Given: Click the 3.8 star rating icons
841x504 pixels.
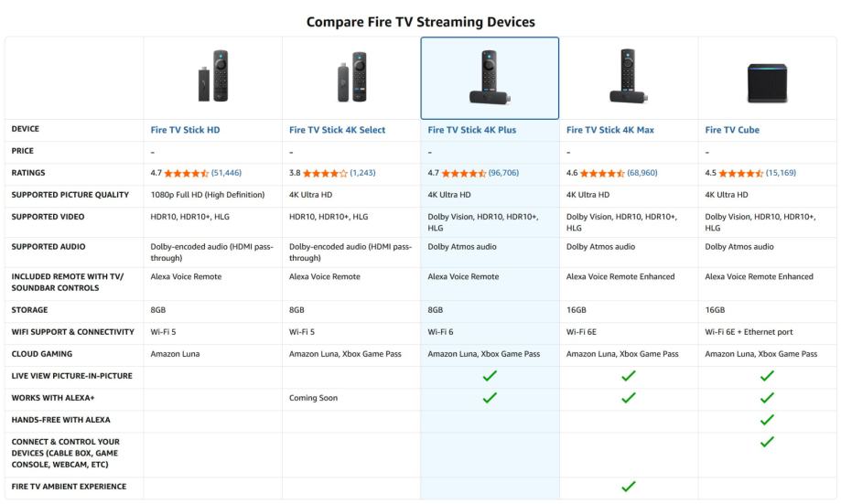Looking at the screenshot, I should coord(325,173).
